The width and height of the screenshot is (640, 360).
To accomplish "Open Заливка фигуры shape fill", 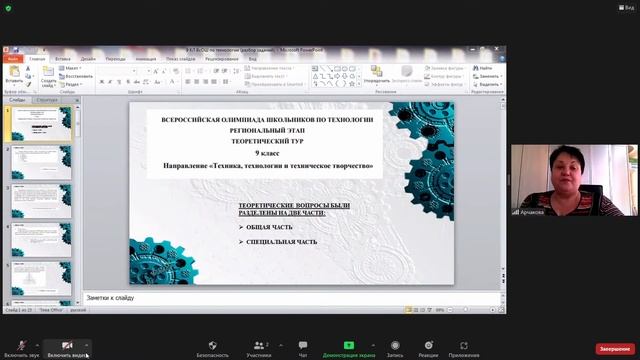I will [445, 68].
